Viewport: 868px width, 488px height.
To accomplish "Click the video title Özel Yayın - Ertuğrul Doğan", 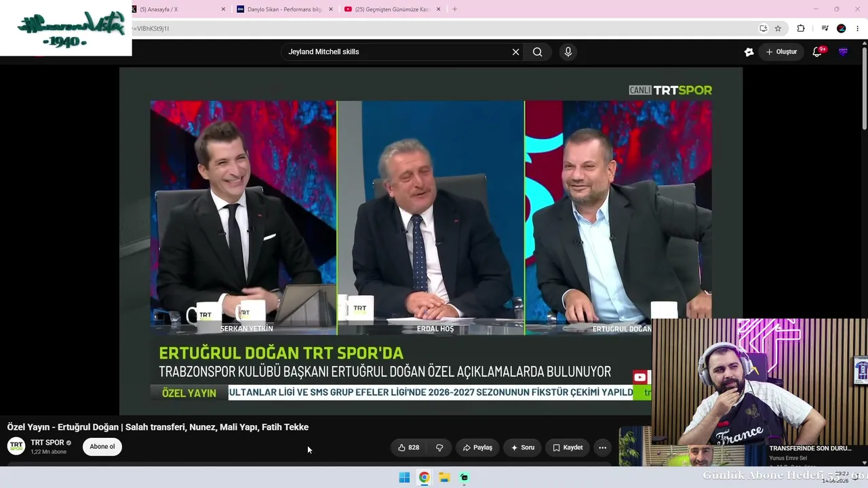I will (x=158, y=427).
